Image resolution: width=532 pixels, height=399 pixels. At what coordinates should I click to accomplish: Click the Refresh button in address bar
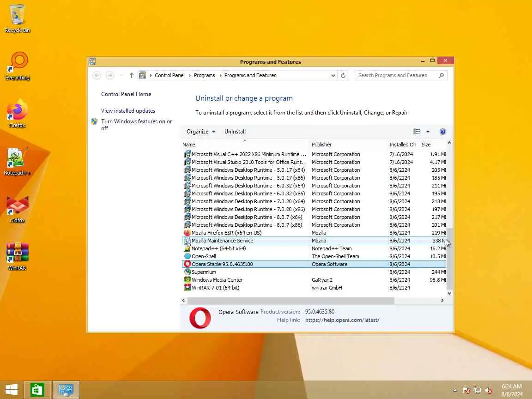343,75
